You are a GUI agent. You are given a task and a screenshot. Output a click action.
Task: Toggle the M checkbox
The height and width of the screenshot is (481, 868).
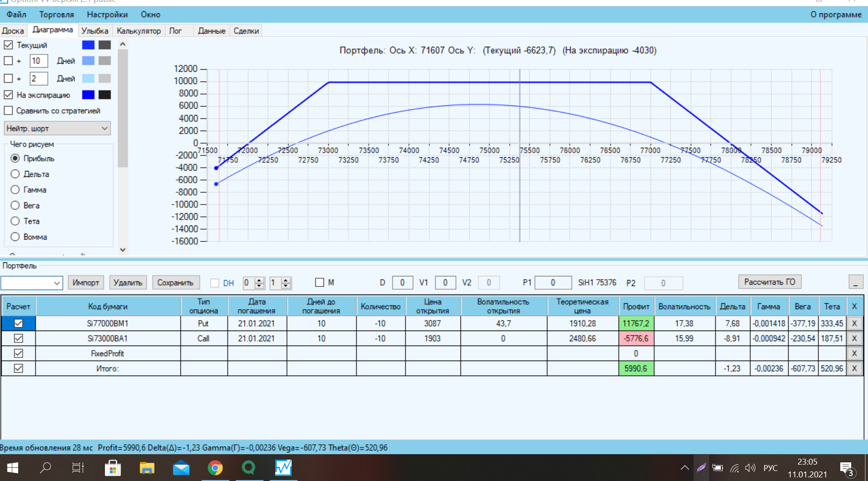point(320,282)
